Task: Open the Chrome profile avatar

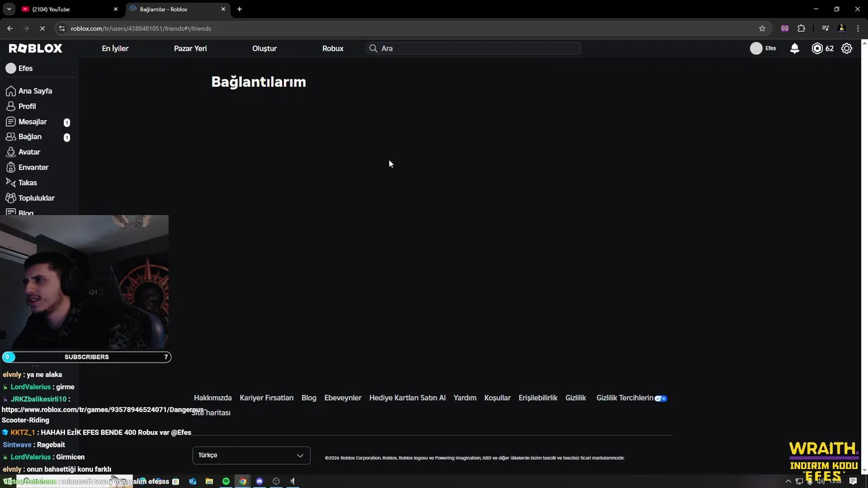Action: (842, 28)
